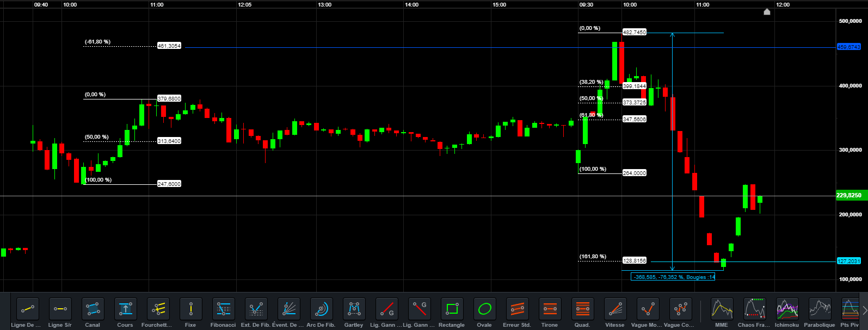The width and height of the screenshot is (868, 330).
Task: Select the Vague Co... wave tool
Action: [x=681, y=309]
